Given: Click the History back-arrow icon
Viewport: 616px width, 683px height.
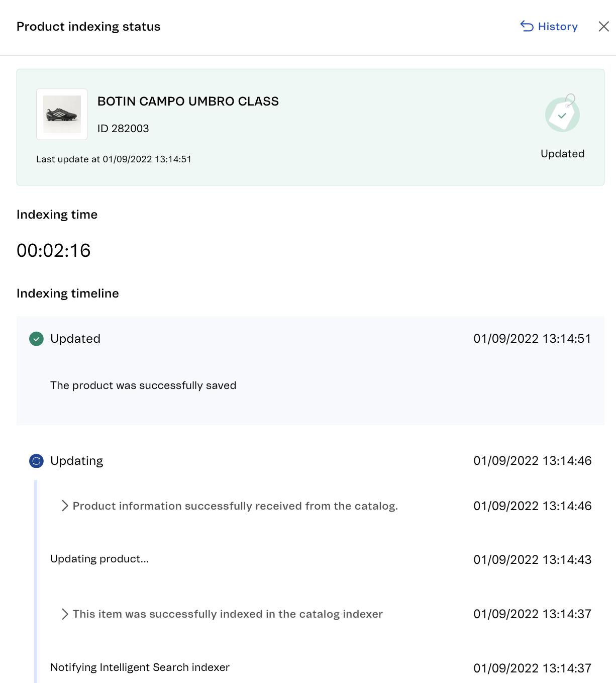Looking at the screenshot, I should (527, 26).
